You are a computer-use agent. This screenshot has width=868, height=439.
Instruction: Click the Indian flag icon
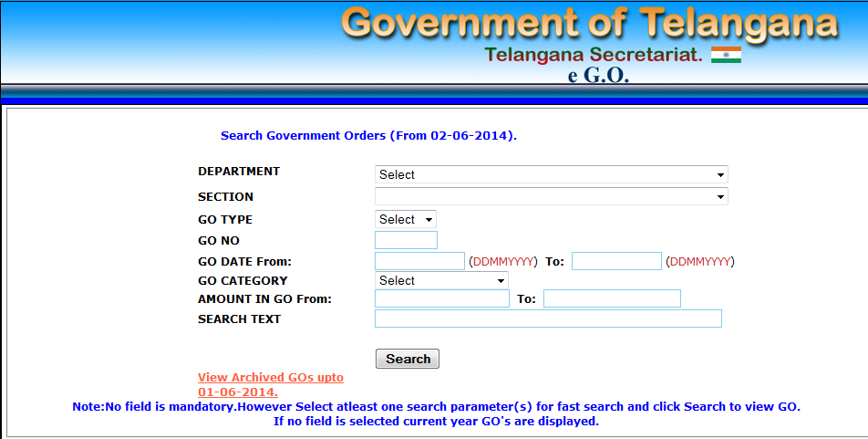(x=726, y=55)
